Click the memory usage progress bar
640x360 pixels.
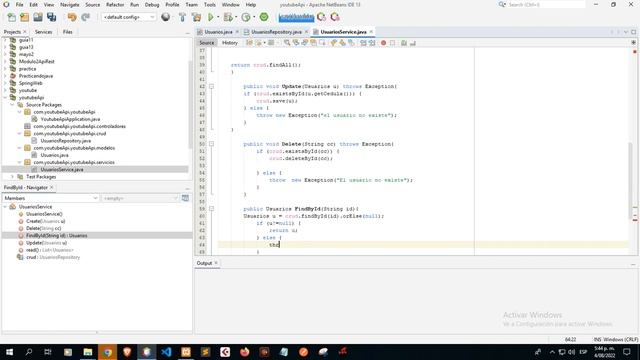coord(296,17)
